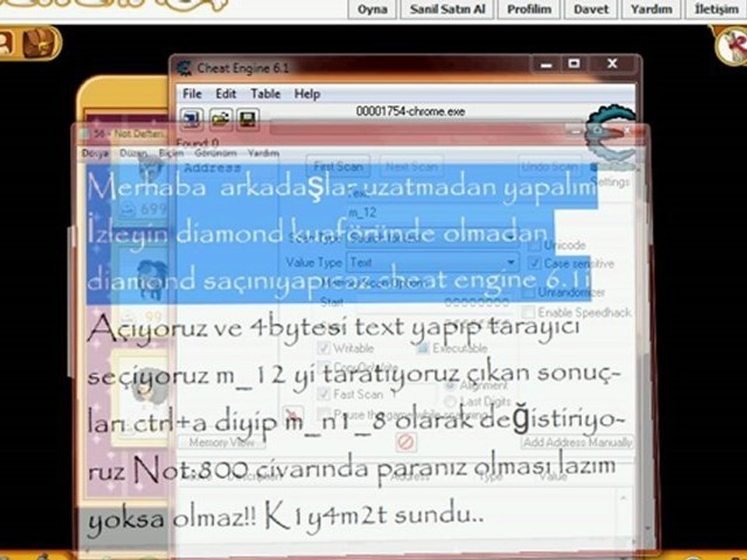The image size is (747, 560).
Task: Click the Address column header in results list
Action: click(x=212, y=168)
